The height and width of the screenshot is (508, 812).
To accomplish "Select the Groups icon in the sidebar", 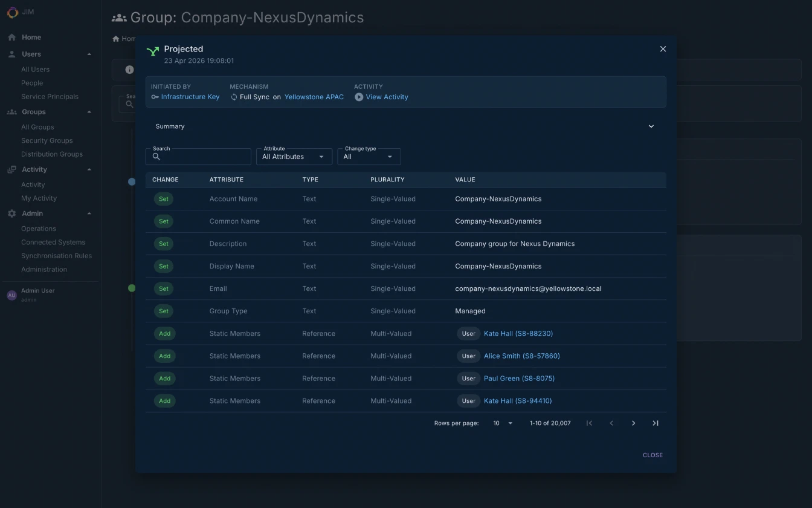I will [x=13, y=112].
